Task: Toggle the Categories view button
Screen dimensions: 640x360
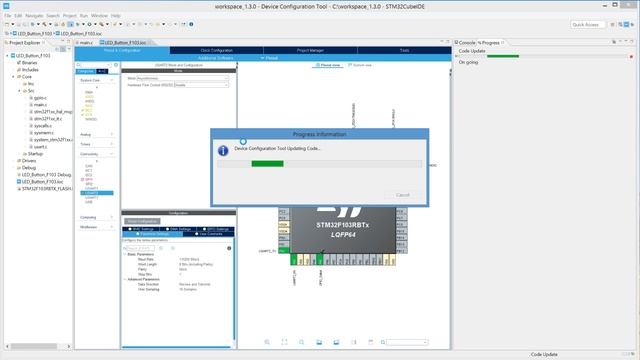Action: [x=86, y=71]
